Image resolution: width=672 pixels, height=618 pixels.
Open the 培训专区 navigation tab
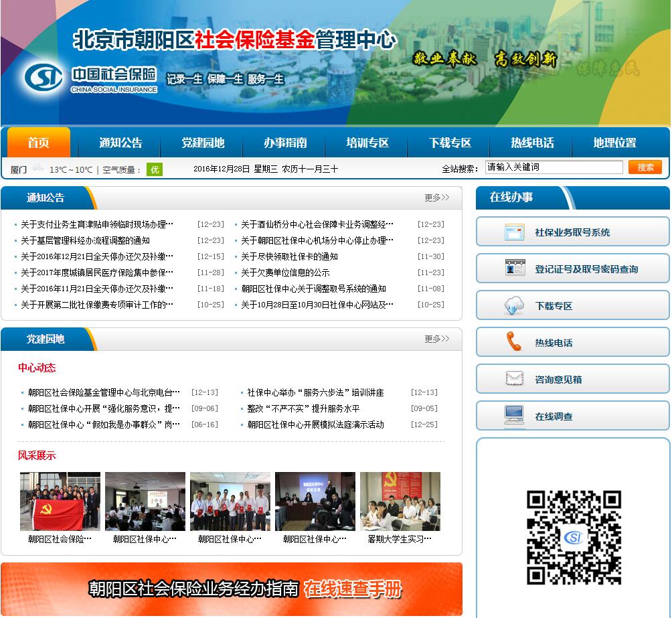[367, 143]
